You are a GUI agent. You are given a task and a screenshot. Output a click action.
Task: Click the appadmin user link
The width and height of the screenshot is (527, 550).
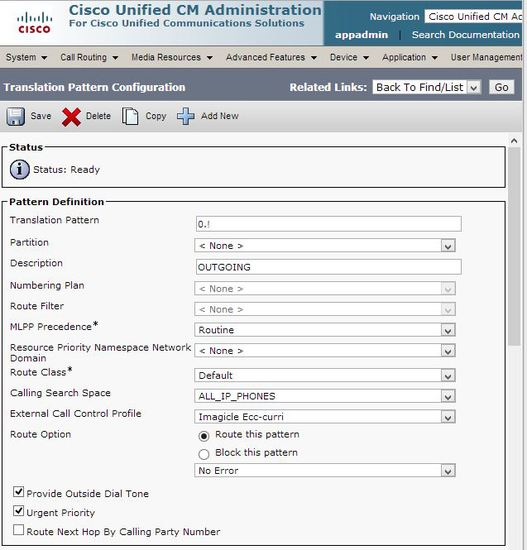(361, 35)
